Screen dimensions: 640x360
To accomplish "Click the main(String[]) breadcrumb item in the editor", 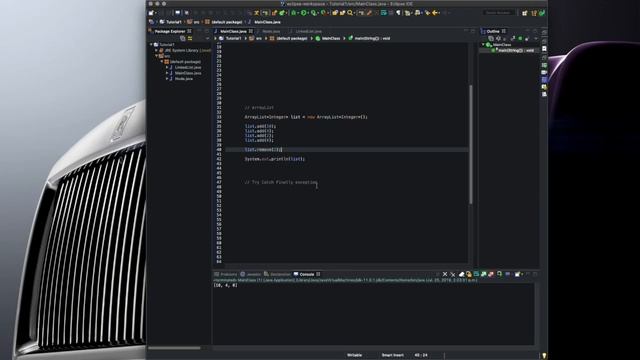I will click(x=372, y=38).
